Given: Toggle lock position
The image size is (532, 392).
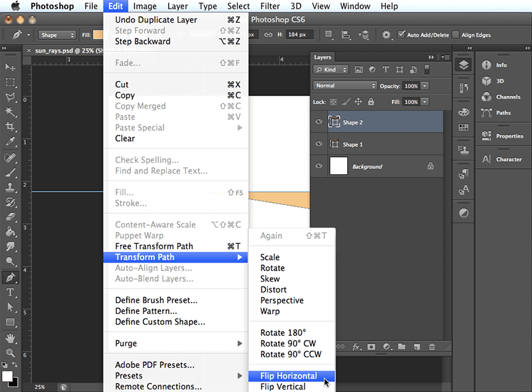Looking at the screenshot, I should pos(358,102).
